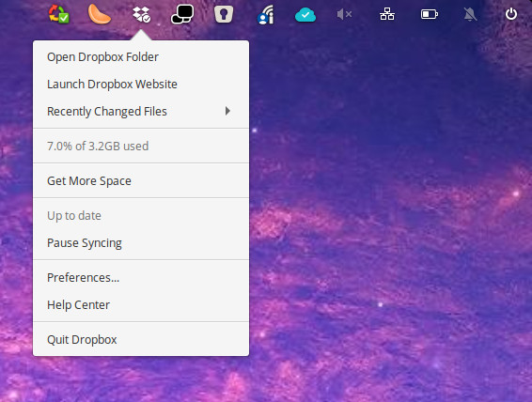Click the battery indicator icon

[x=430, y=14]
